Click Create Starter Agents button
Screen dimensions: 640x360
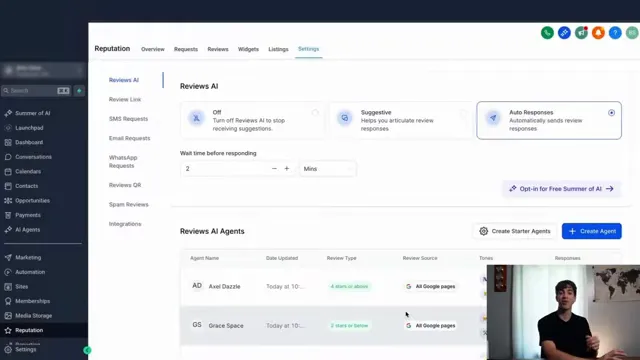515,231
